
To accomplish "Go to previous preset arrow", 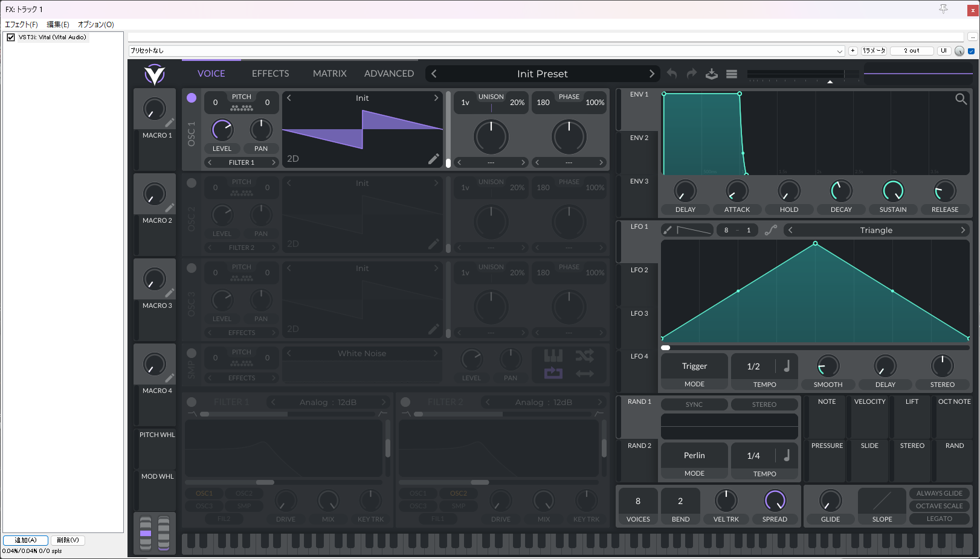I will 434,74.
